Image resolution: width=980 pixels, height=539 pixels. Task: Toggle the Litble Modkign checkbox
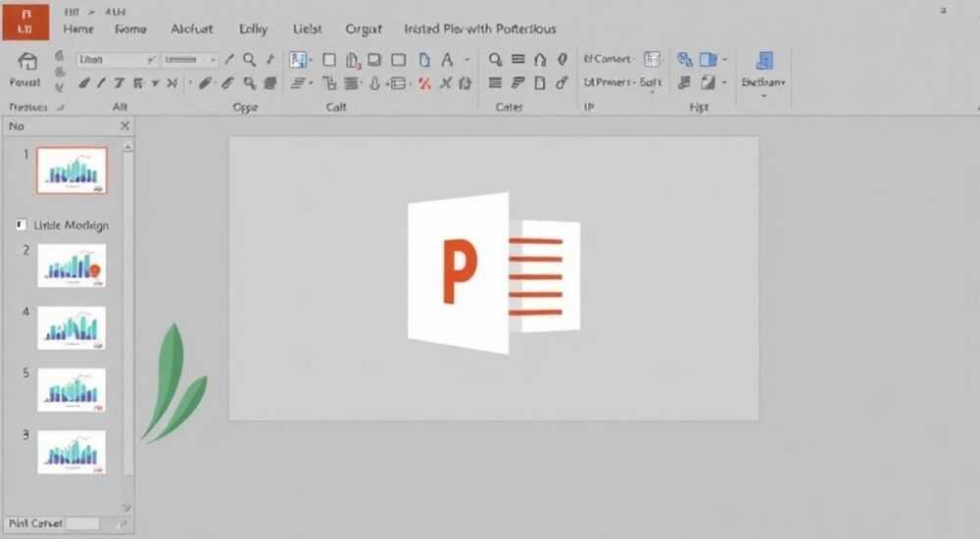tap(21, 224)
